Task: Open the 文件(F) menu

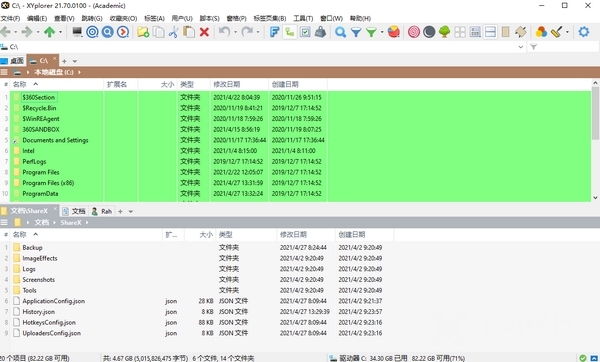Action: tap(10, 18)
